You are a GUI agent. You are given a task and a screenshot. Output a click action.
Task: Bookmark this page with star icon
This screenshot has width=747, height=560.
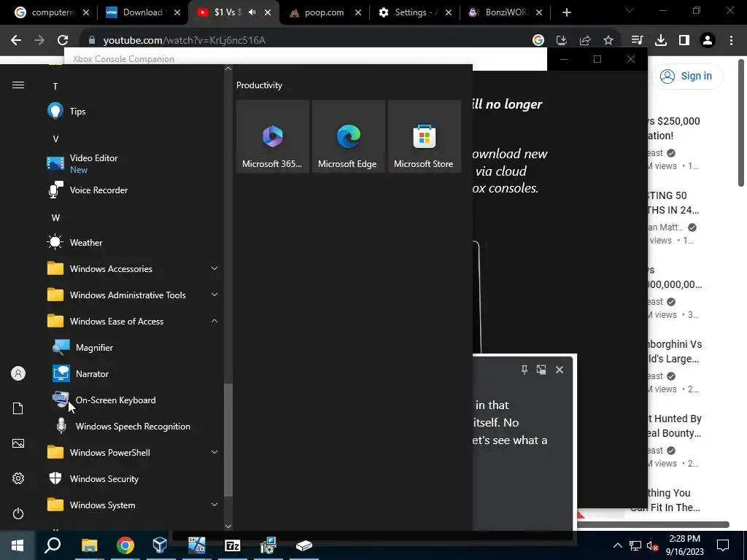pos(608,41)
